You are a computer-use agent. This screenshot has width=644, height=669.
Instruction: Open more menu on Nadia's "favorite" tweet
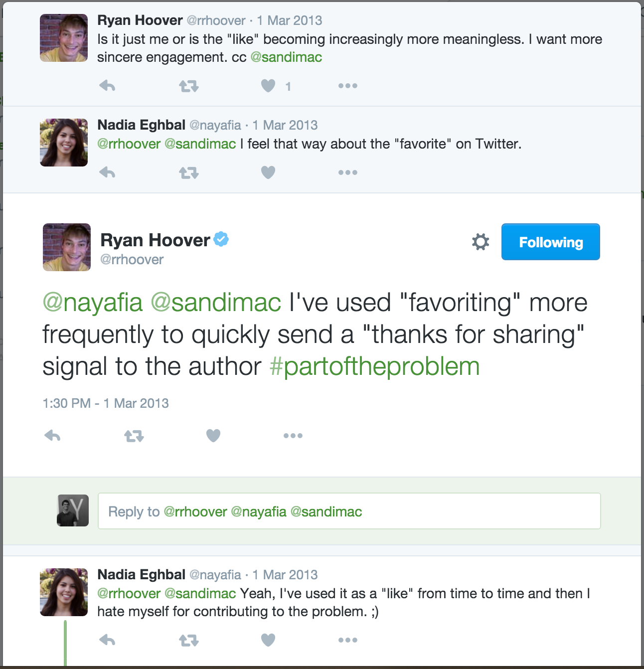[348, 172]
